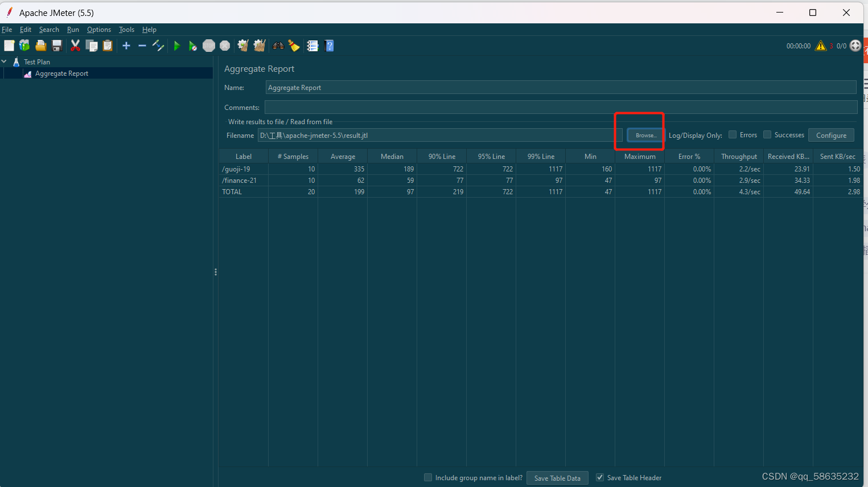Image resolution: width=868 pixels, height=487 pixels.
Task: Click the Clear All double-broom icon
Action: pos(260,46)
